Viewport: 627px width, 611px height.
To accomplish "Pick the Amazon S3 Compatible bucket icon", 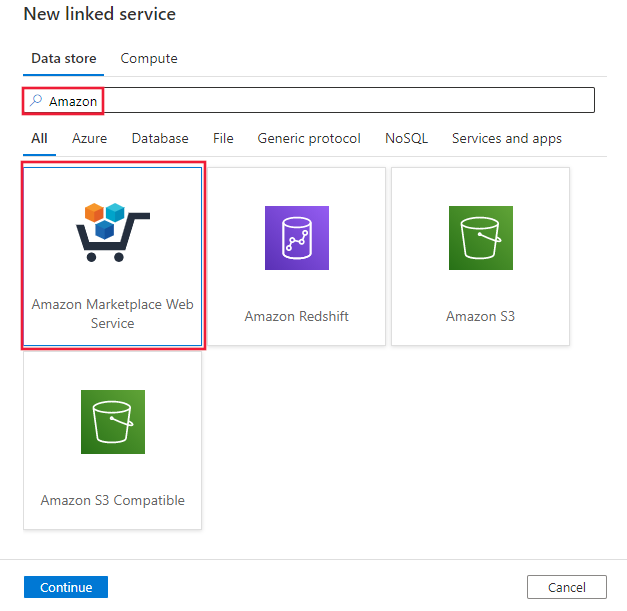I will coord(113,422).
